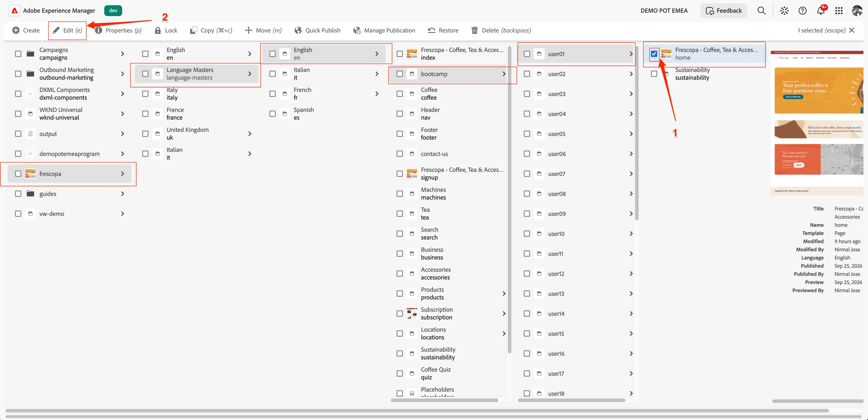The width and height of the screenshot is (868, 420).
Task: Check the Spanish es checkbox
Action: pyautogui.click(x=273, y=114)
